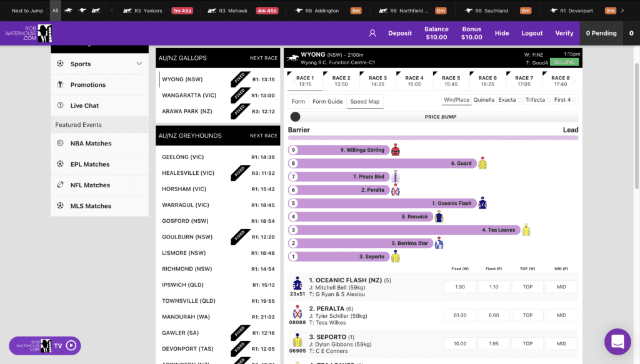640x364 pixels.
Task: Open R8 Addington next to jump
Action: 327,11
